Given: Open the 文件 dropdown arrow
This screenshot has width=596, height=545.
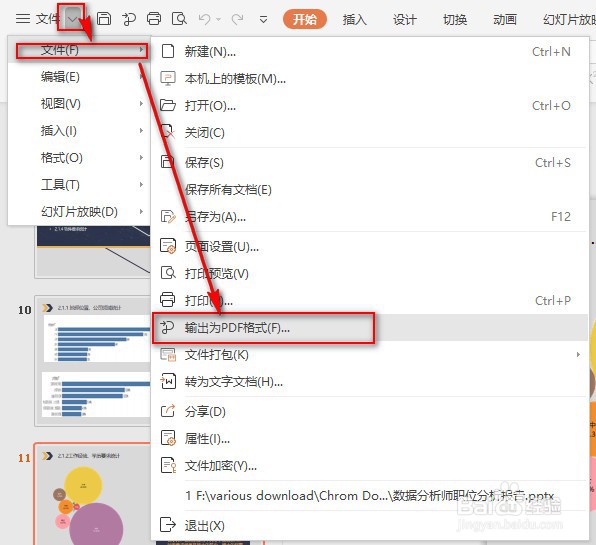Looking at the screenshot, I should 72,18.
